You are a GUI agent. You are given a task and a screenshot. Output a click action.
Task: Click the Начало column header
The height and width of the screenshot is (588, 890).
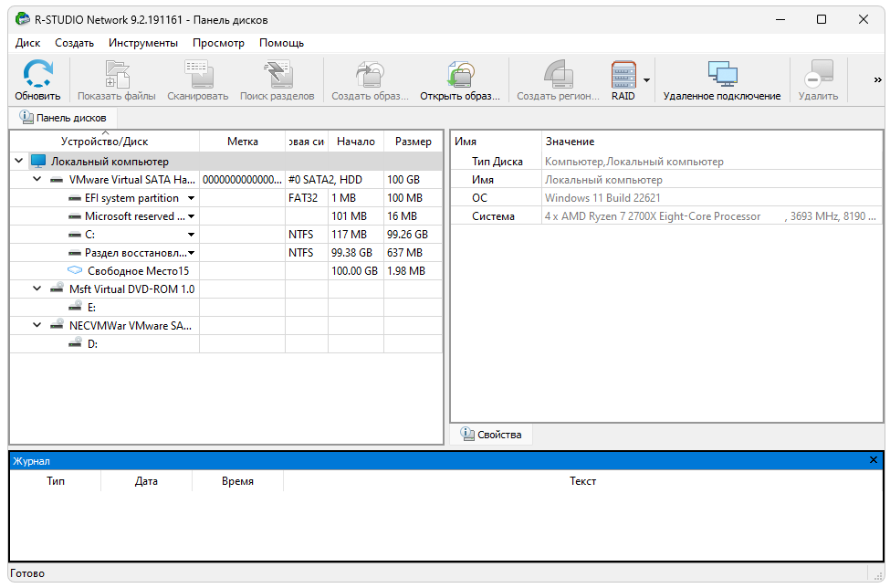(x=356, y=142)
